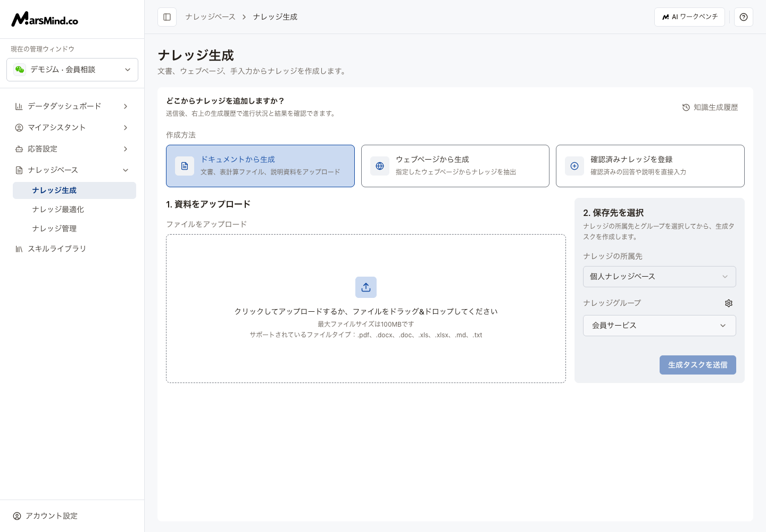Click ナレッジベース breadcrumb link
This screenshot has height=532, width=766.
tap(211, 17)
